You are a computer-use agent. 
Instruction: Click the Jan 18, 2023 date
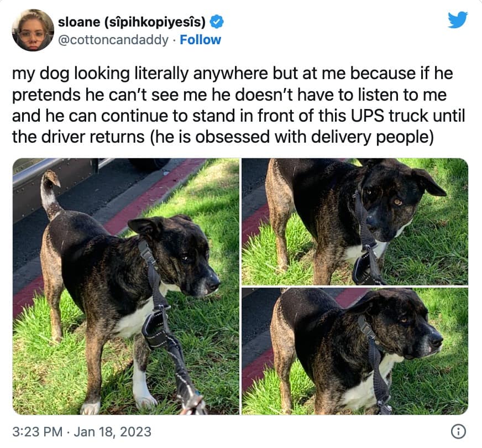coord(113,432)
